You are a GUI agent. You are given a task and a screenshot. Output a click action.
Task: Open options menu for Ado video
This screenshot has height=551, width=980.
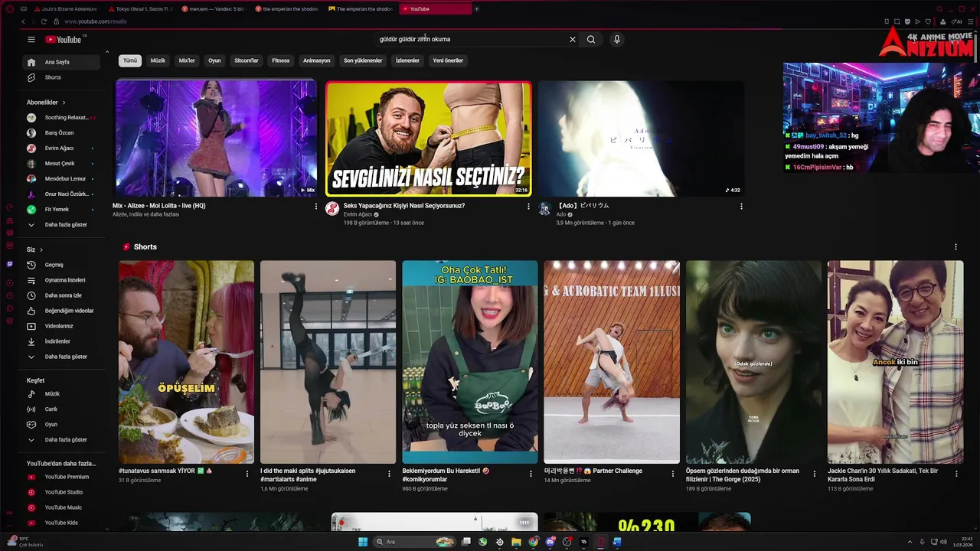pyautogui.click(x=741, y=206)
